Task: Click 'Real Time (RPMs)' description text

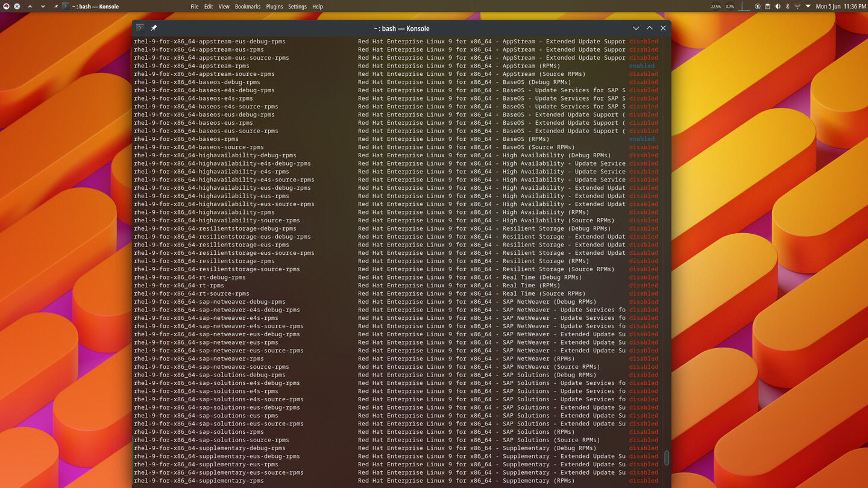Action: (532, 286)
